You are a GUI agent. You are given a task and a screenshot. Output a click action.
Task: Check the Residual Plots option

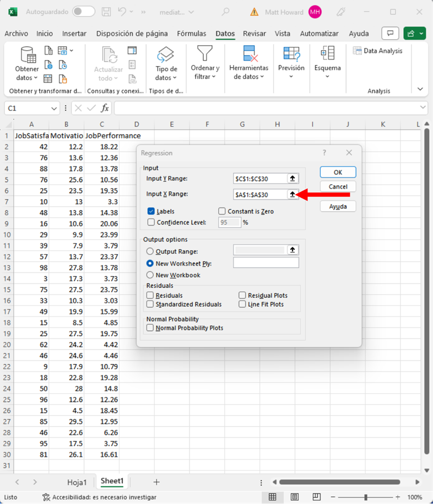242,296
